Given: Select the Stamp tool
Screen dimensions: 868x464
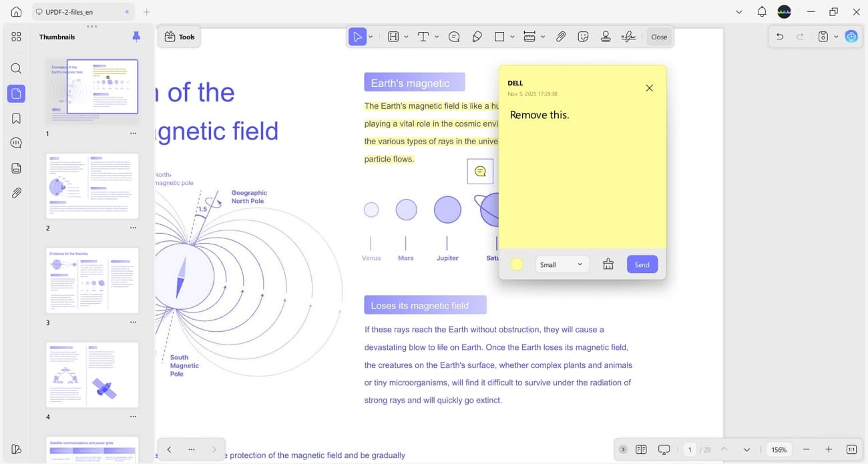Looking at the screenshot, I should click(605, 37).
